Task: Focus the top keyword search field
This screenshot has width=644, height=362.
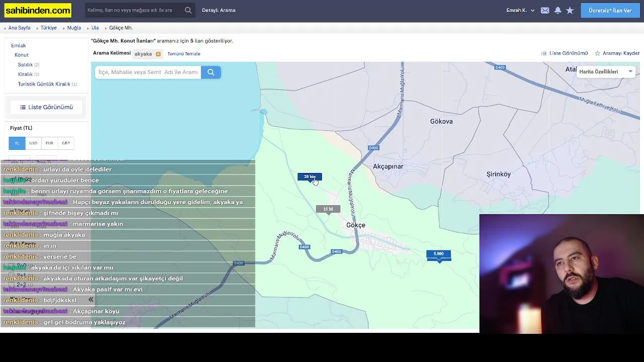Action: pos(134,10)
